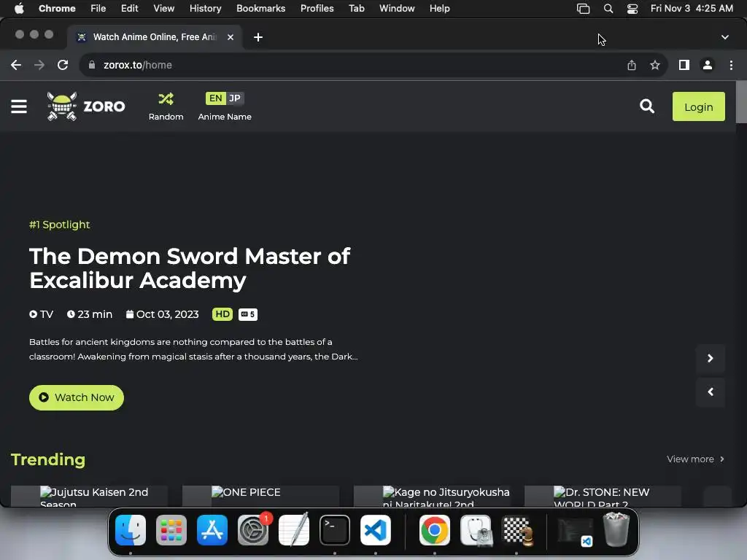747x560 pixels.
Task: Open the screen mirroring menu bar icon
Action: pos(583,9)
